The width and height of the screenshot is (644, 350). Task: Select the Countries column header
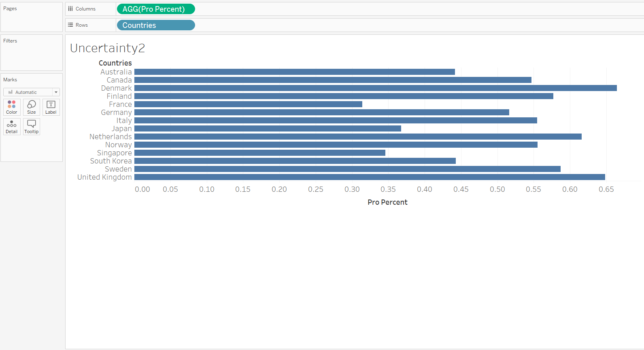(115, 63)
